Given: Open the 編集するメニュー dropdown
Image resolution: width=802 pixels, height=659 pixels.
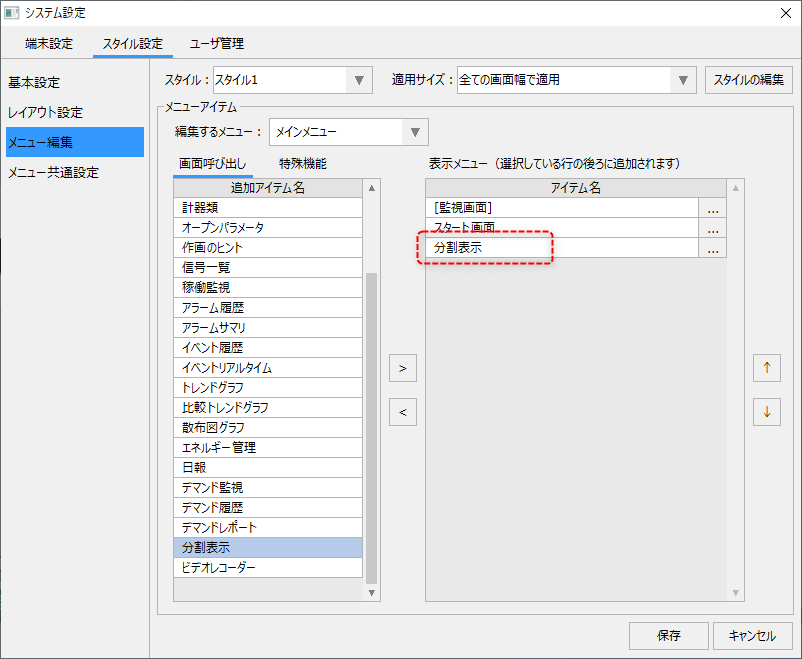Looking at the screenshot, I should pos(415,131).
